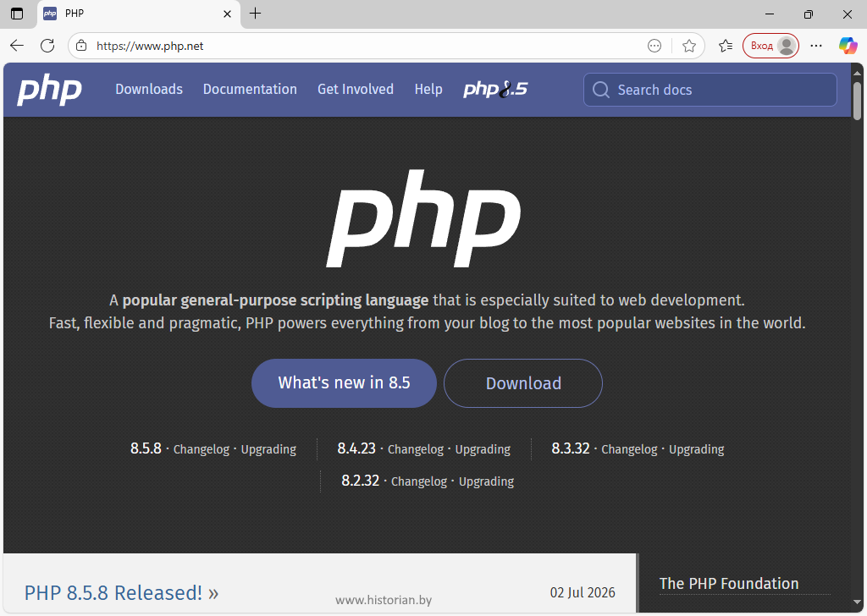Image resolution: width=867 pixels, height=616 pixels.
Task: Click the php logo in site header
Action: coord(49,90)
